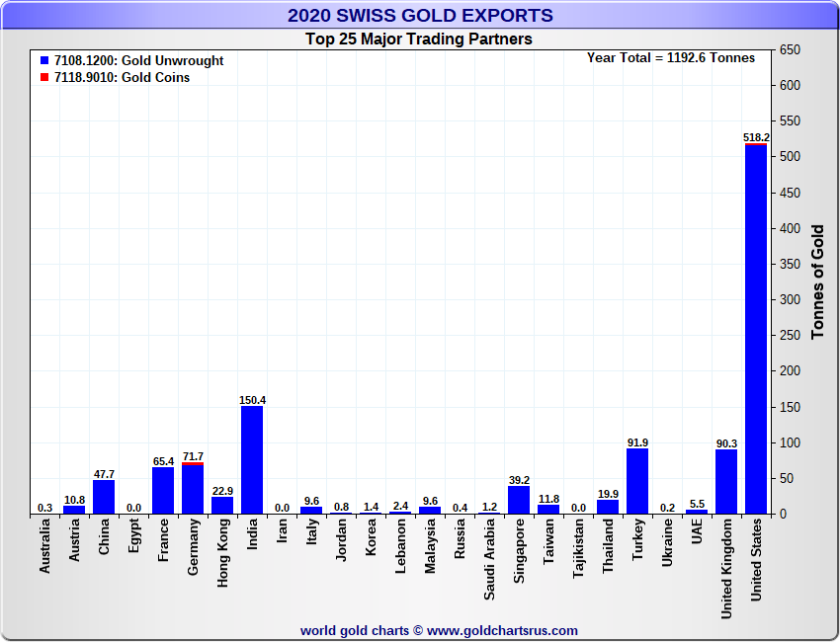Click the China bar labeled 47.7
The width and height of the screenshot is (840, 642).
coord(104,497)
